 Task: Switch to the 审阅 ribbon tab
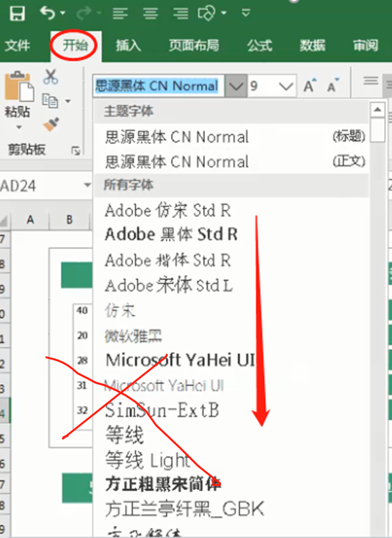(x=365, y=45)
